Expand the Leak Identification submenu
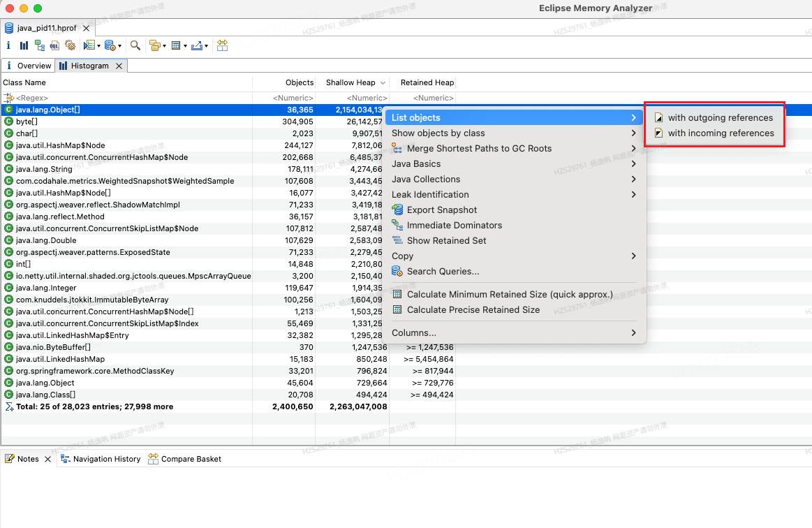 515,194
